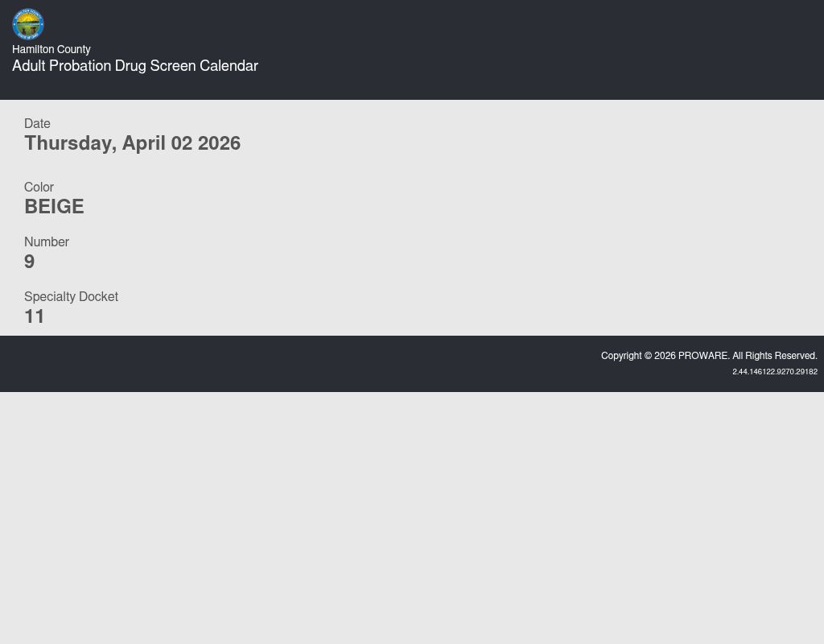824x644 pixels.
Task: Click the "Date" field label
Action: tap(37, 123)
